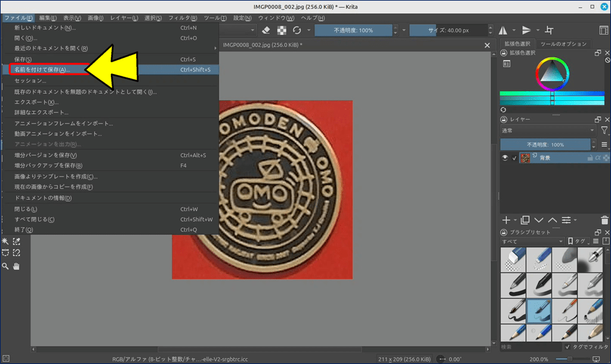Image resolution: width=611 pixels, height=364 pixels.
Task: Delete layer with trash icon
Action: pos(605,220)
